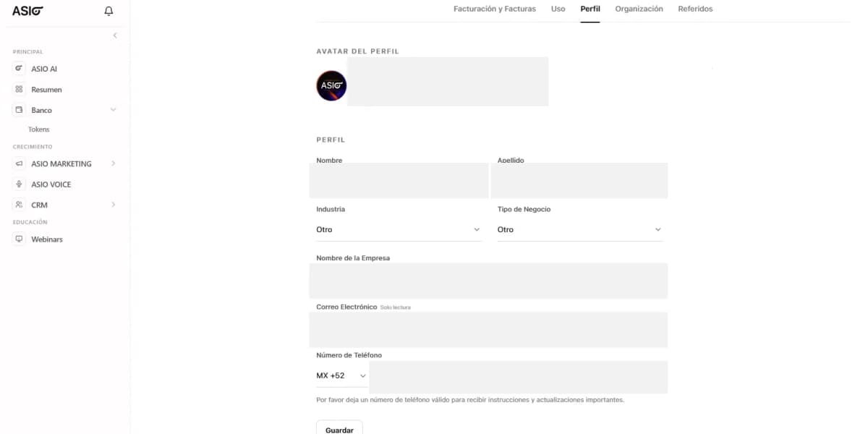Switch to the Uso tab
This screenshot has height=434, width=868.
[558, 9]
